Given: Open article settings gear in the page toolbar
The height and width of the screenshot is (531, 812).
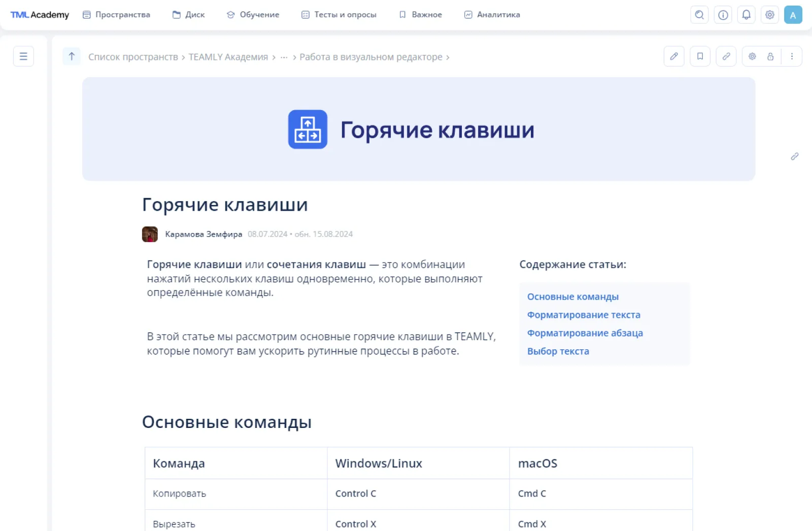Looking at the screenshot, I should click(x=752, y=56).
